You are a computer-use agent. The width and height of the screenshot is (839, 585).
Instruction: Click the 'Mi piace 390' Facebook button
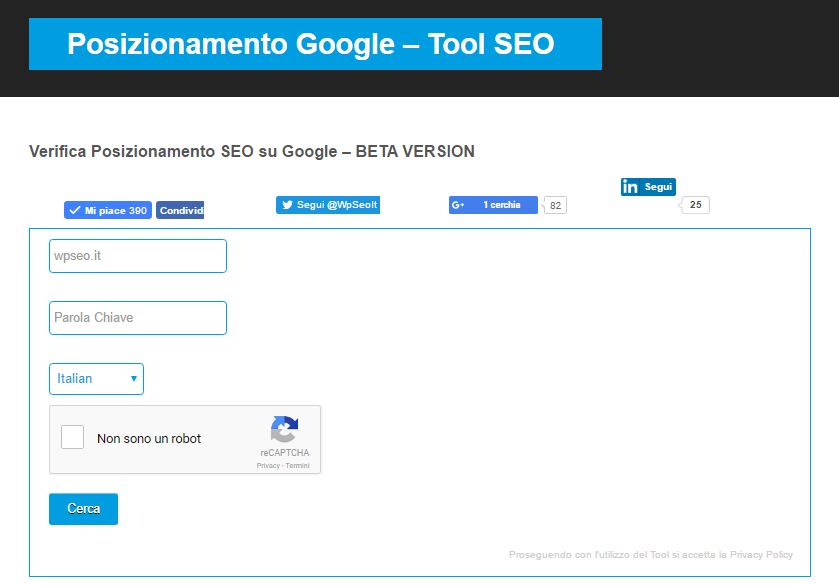107,210
